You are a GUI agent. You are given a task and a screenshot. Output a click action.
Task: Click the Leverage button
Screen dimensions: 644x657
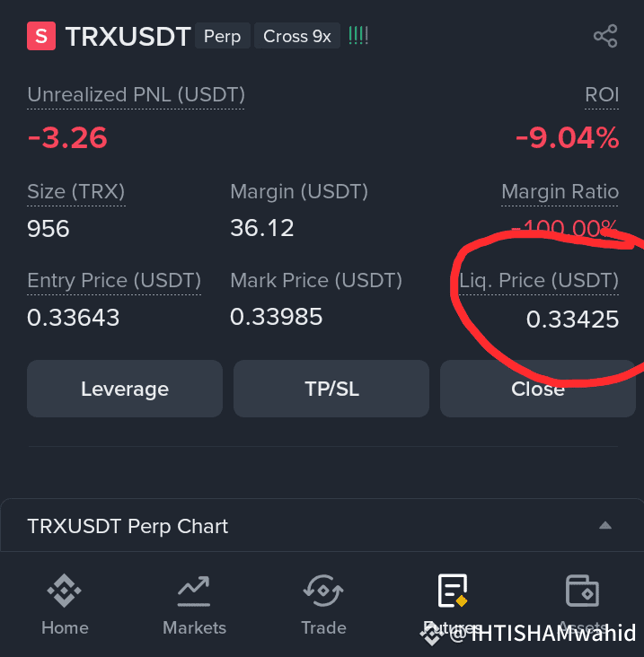(125, 389)
